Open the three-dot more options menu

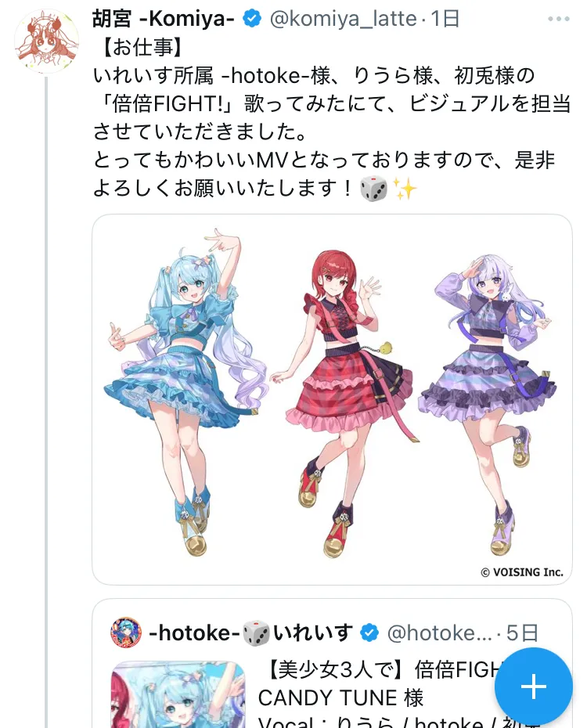point(558,19)
